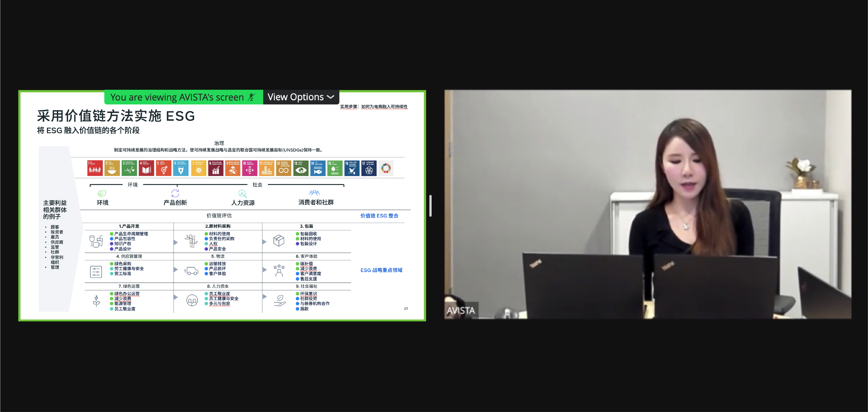This screenshot has width=868, height=412.
Task: Click SDG 16 Peace and Justice dove icon
Action: [x=352, y=168]
